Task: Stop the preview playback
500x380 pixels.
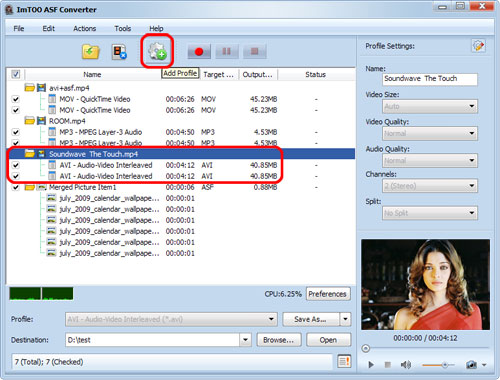Action: click(x=387, y=365)
